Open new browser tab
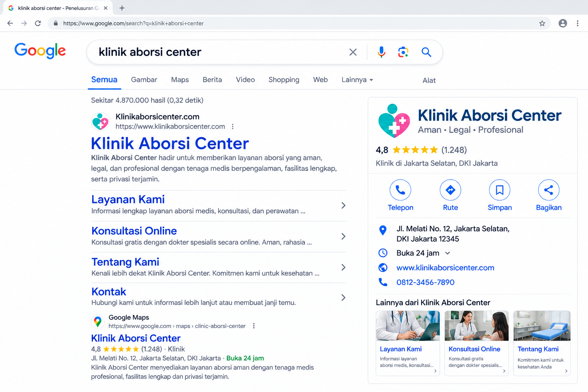The width and height of the screenshot is (588, 392). [x=122, y=8]
